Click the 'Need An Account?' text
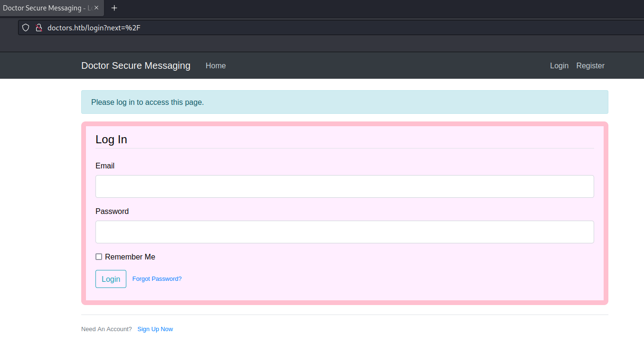This screenshot has height=343, width=644. click(106, 329)
